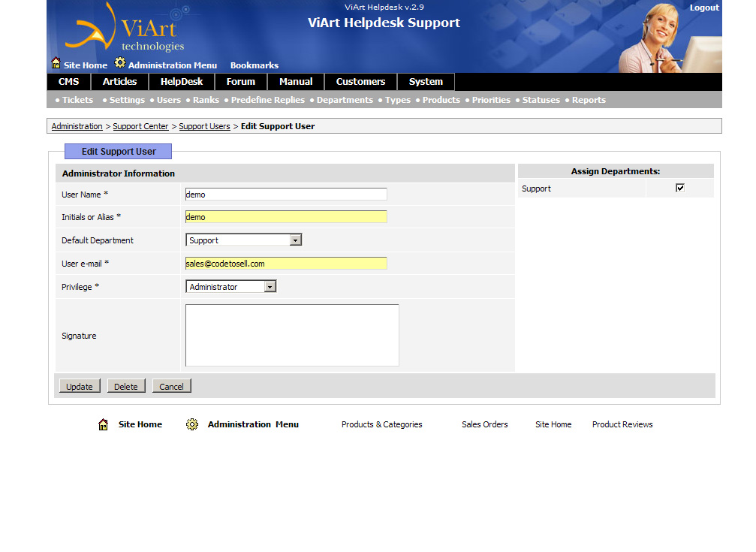This screenshot has height=552, width=756.
Task: Open the Customers tab
Action: pos(360,82)
